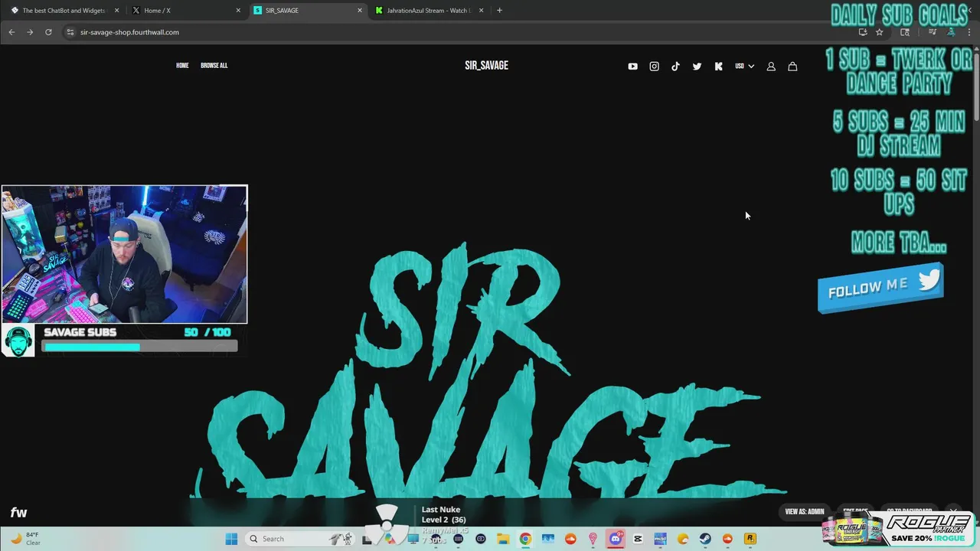Click the Fourthwall fw logo

coord(18,513)
